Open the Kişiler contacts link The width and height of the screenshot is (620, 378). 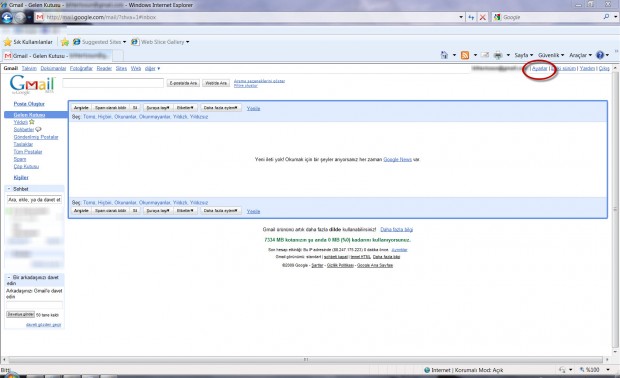point(21,178)
